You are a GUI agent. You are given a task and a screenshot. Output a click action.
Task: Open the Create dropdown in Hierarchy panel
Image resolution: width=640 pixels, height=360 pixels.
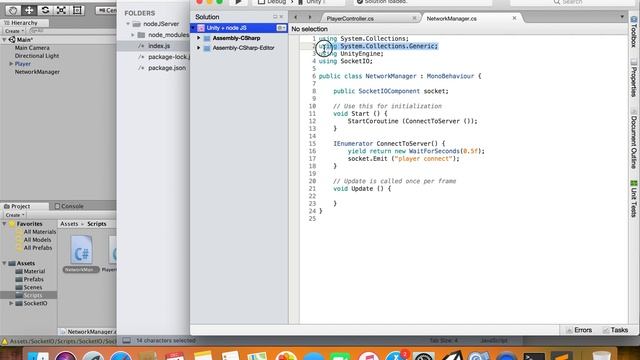coord(15,31)
